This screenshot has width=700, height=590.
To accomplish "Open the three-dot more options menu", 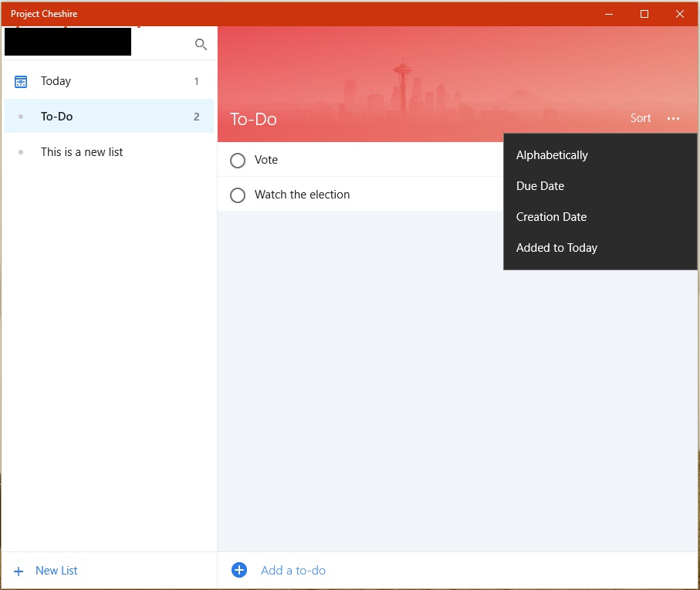I will [673, 118].
